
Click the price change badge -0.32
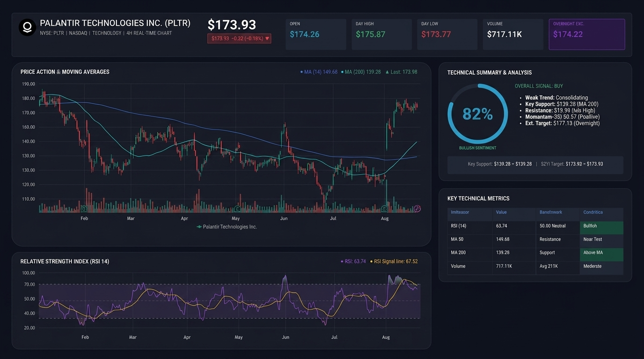point(239,38)
